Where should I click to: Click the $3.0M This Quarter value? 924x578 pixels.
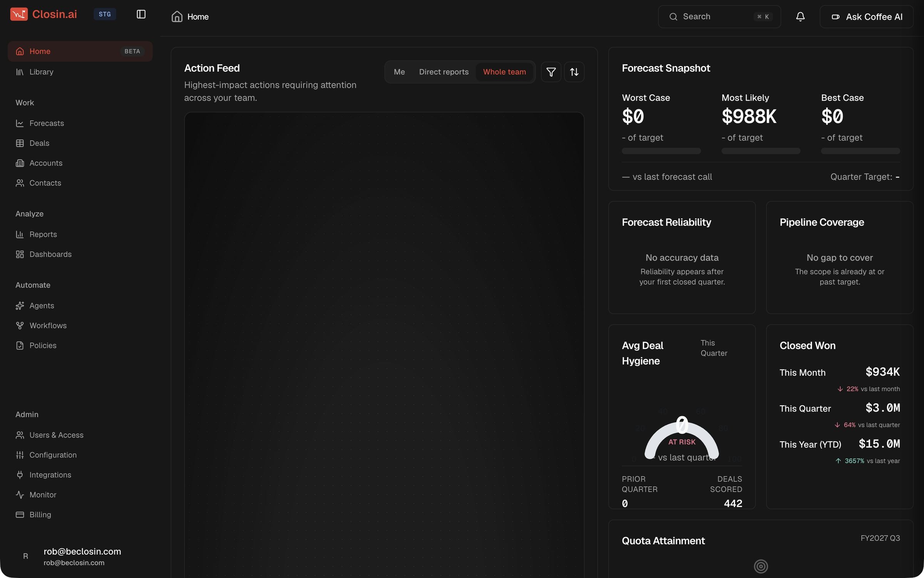pos(882,408)
